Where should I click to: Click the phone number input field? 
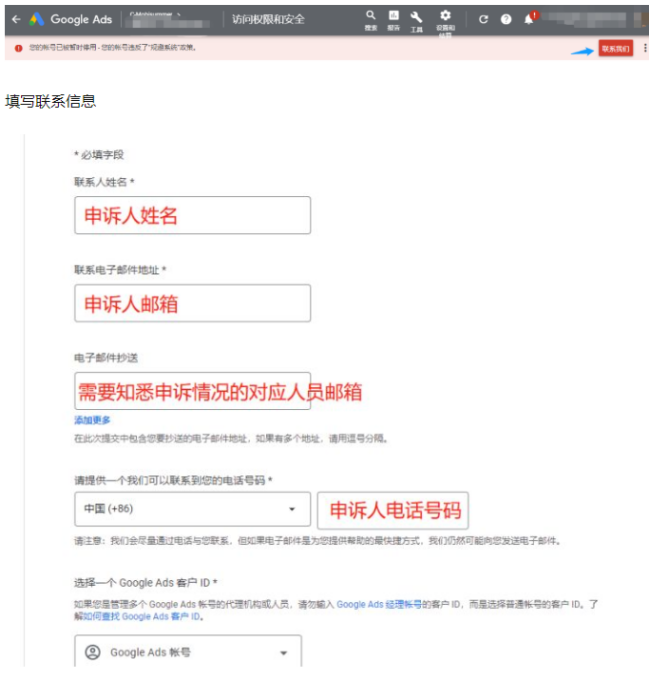point(392,510)
